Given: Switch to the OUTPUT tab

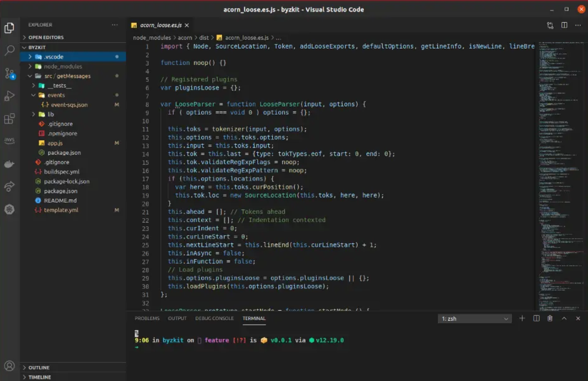Looking at the screenshot, I should pyautogui.click(x=177, y=318).
